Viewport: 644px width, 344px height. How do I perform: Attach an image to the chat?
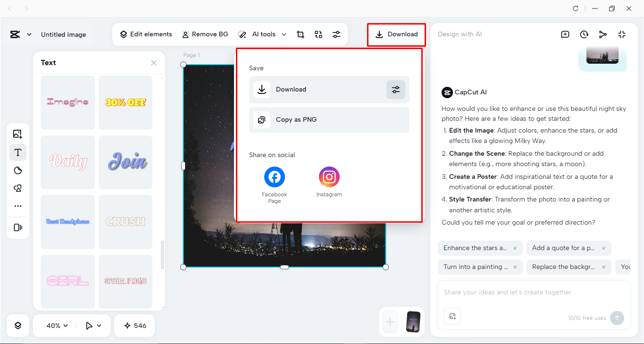point(452,316)
